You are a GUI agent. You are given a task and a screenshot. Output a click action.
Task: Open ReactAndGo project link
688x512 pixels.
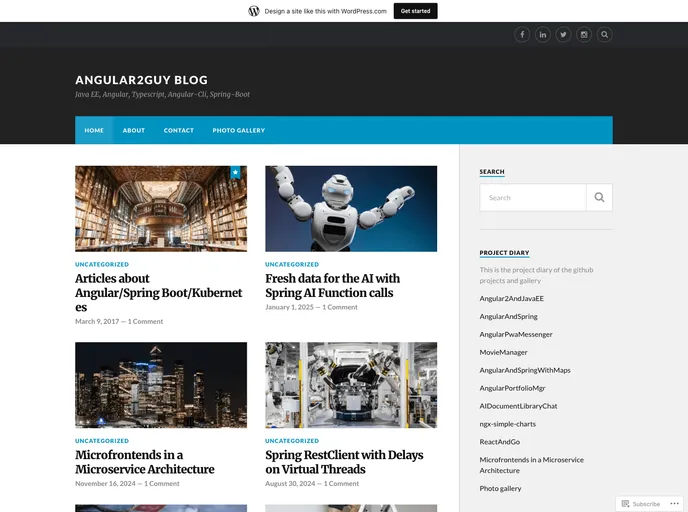(x=499, y=442)
